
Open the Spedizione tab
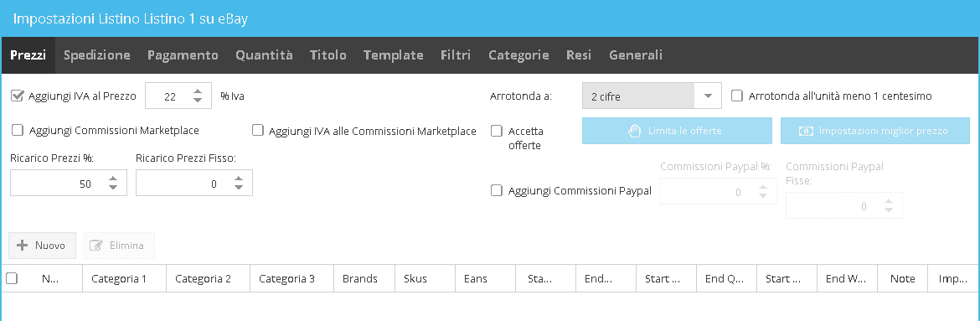[x=97, y=55]
